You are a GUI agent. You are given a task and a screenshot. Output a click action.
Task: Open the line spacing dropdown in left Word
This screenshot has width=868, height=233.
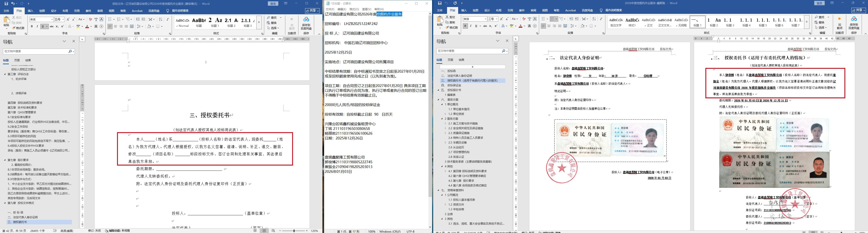coord(140,26)
